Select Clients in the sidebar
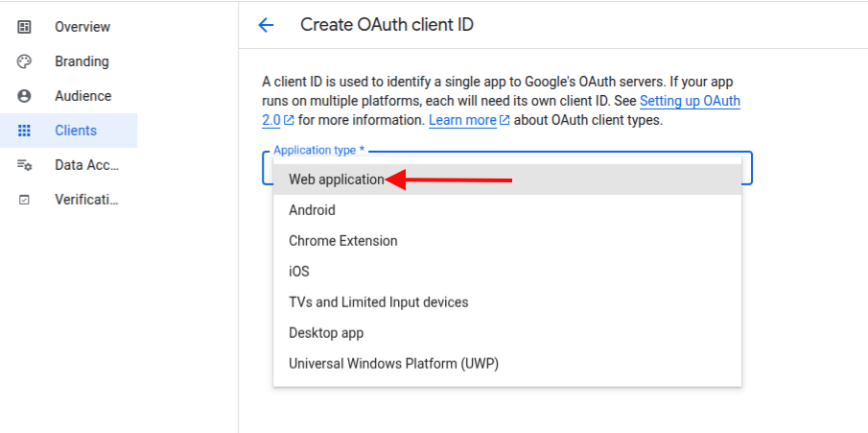The width and height of the screenshot is (868, 433). (69, 131)
